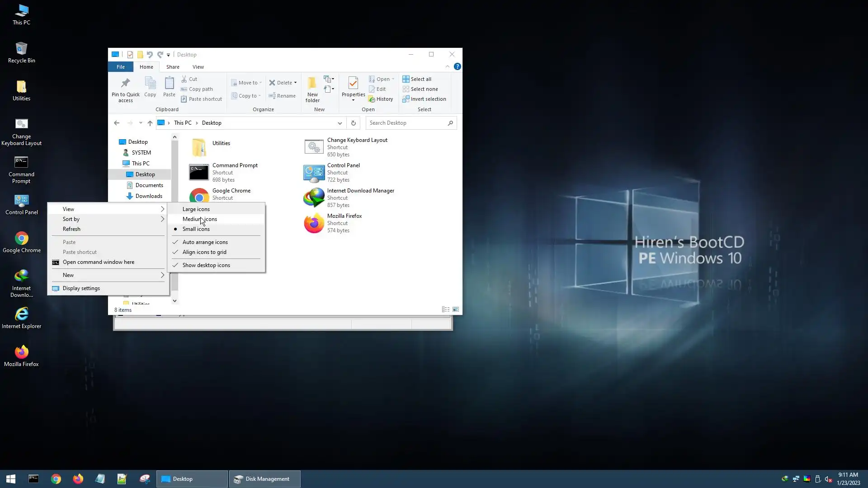
Task: Click the New folder icon
Action: click(312, 84)
